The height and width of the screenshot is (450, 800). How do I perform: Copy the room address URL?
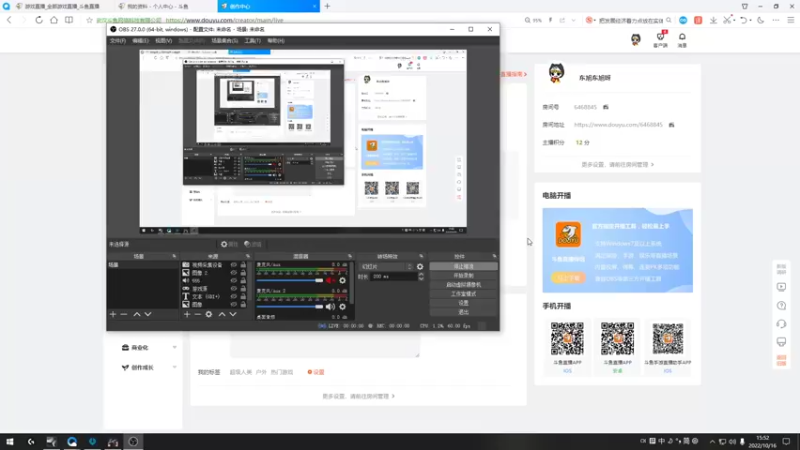(671, 125)
